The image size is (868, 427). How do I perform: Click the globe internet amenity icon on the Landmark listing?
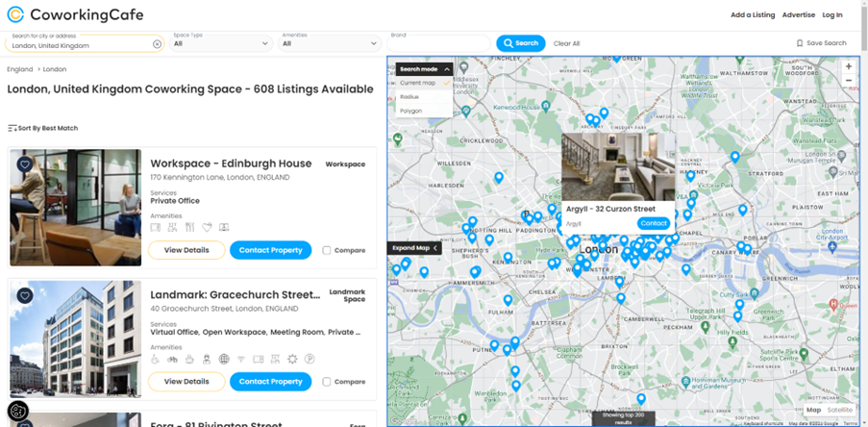(x=224, y=359)
